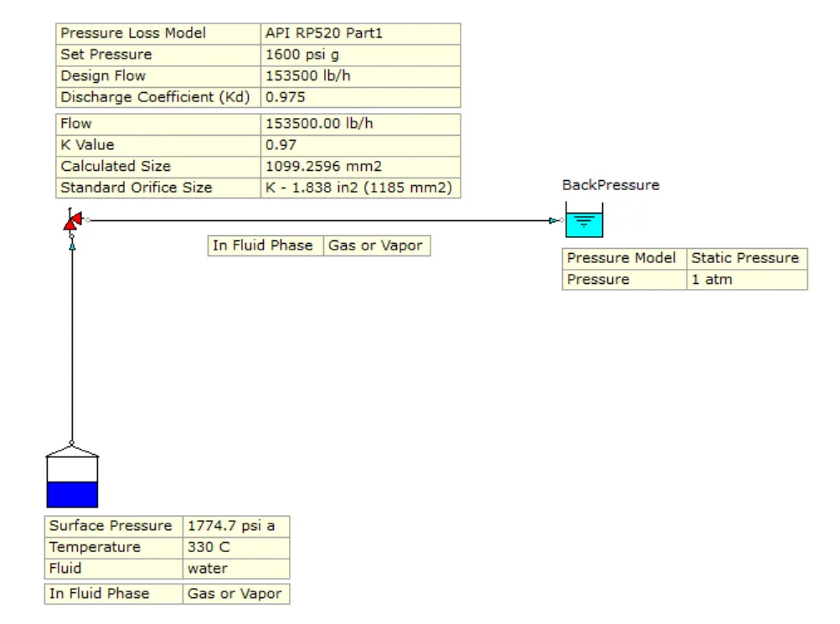Select the red relief valve icon
This screenshot has width=840, height=624.
pyautogui.click(x=71, y=221)
